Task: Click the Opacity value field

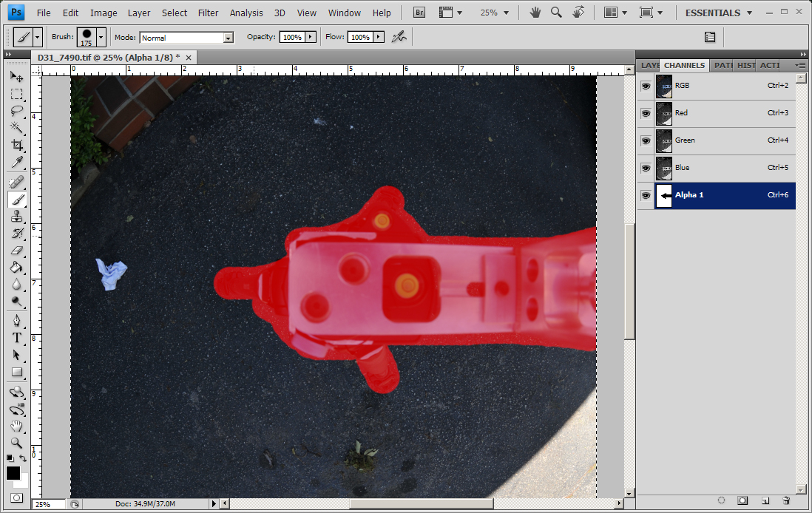Action: click(293, 37)
